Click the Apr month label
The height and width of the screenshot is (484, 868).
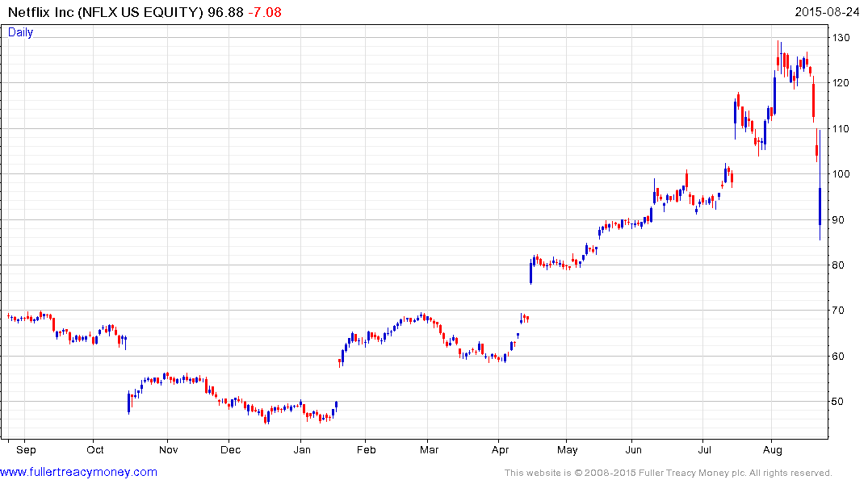pyautogui.click(x=500, y=449)
